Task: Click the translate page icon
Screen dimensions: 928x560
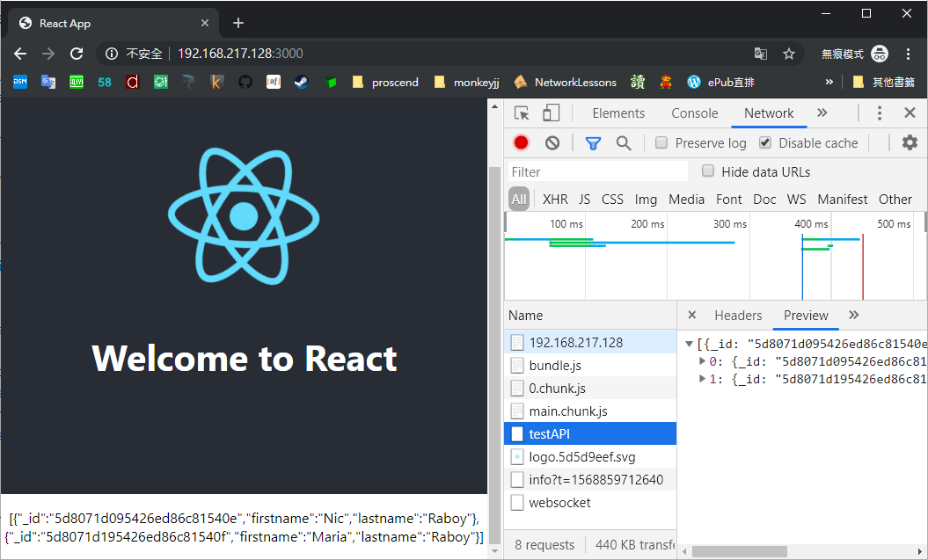Action: pyautogui.click(x=761, y=54)
